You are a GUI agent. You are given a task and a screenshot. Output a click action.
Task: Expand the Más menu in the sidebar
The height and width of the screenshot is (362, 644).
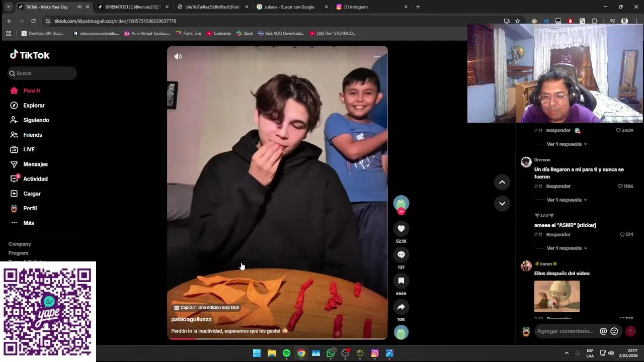(28, 223)
